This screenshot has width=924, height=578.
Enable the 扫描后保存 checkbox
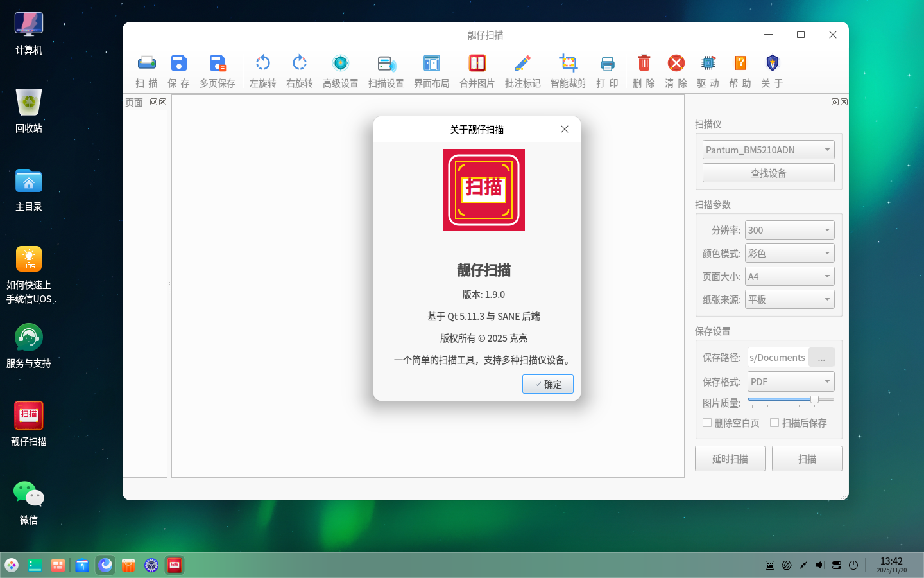774,423
